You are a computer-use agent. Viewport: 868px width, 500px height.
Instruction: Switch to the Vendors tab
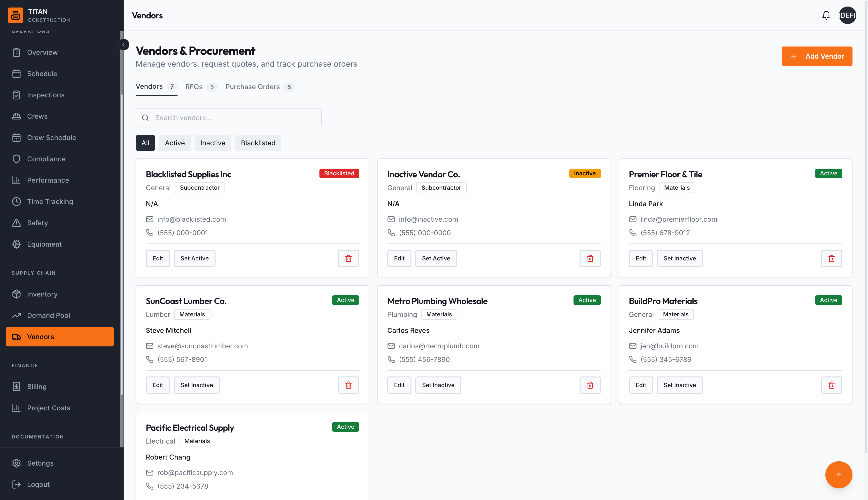pos(156,86)
